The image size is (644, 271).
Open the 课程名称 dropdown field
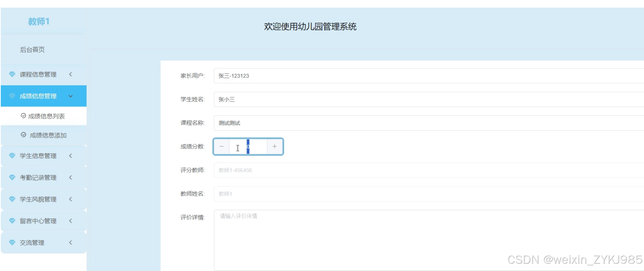(x=429, y=123)
